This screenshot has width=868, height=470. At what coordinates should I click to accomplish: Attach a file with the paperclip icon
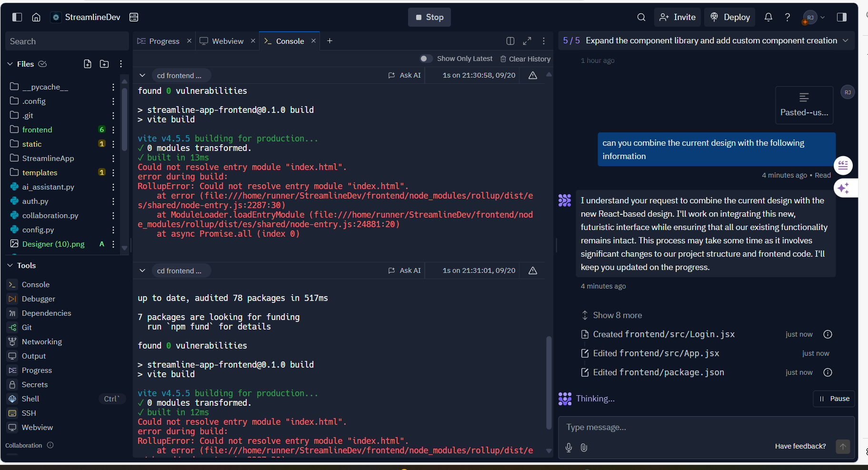pyautogui.click(x=584, y=448)
